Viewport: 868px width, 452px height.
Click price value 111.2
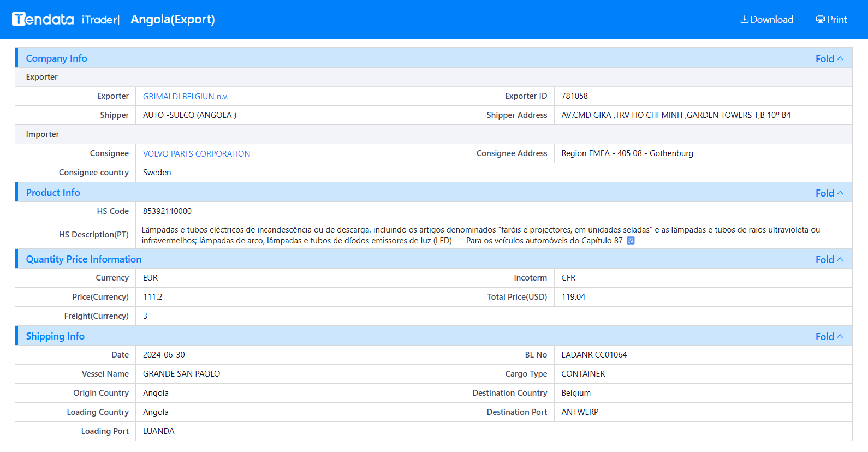point(152,297)
